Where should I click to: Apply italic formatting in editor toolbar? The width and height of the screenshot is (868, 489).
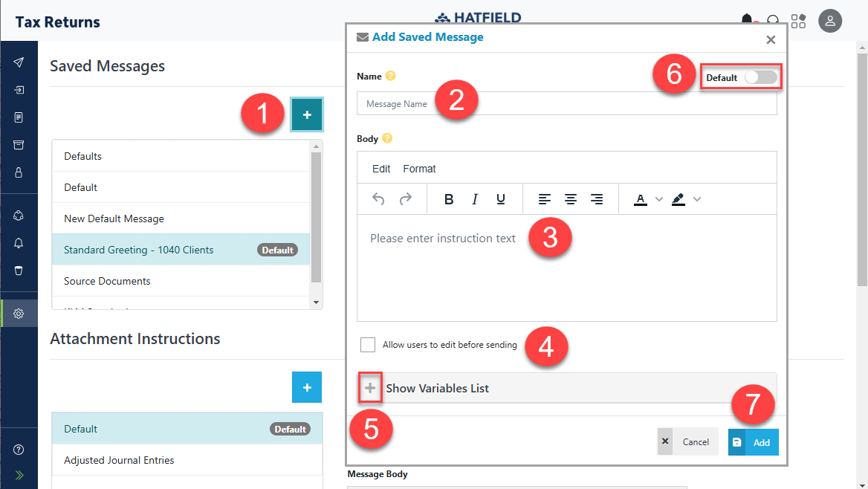click(x=475, y=199)
